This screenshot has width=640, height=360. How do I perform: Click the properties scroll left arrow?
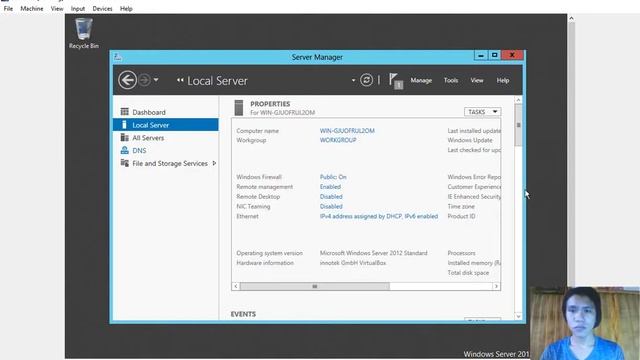click(236, 287)
